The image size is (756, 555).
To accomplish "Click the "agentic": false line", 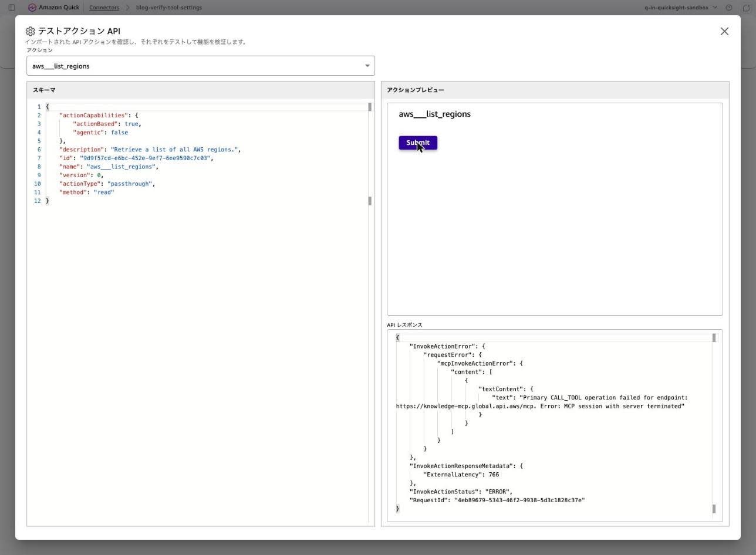I will click(100, 133).
